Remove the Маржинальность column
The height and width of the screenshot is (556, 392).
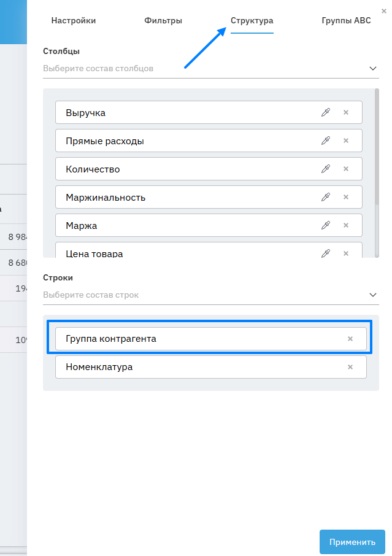(346, 197)
